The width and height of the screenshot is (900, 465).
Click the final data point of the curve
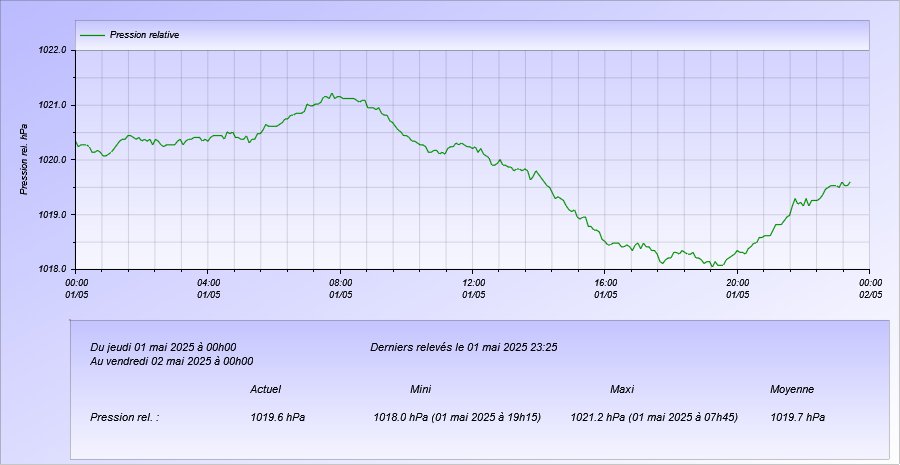pos(850,182)
